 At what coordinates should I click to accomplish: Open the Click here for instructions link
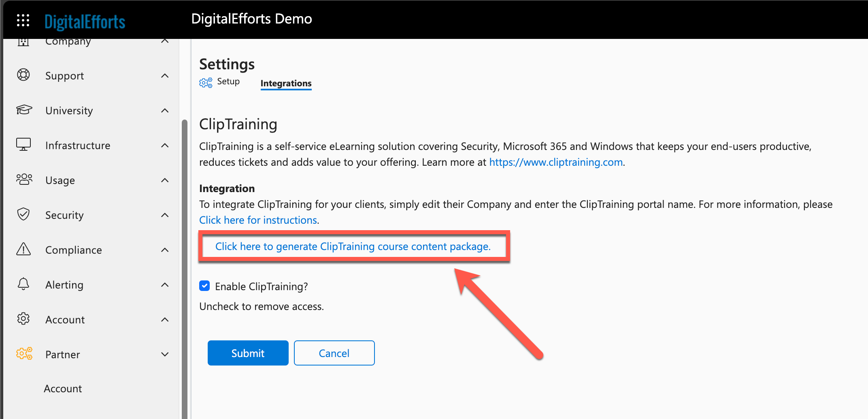(258, 220)
